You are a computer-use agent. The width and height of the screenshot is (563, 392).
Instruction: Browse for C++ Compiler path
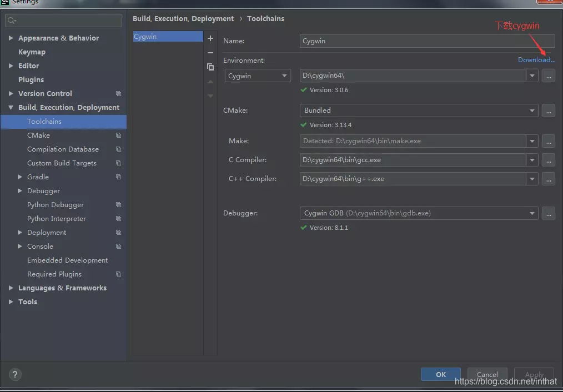point(548,179)
